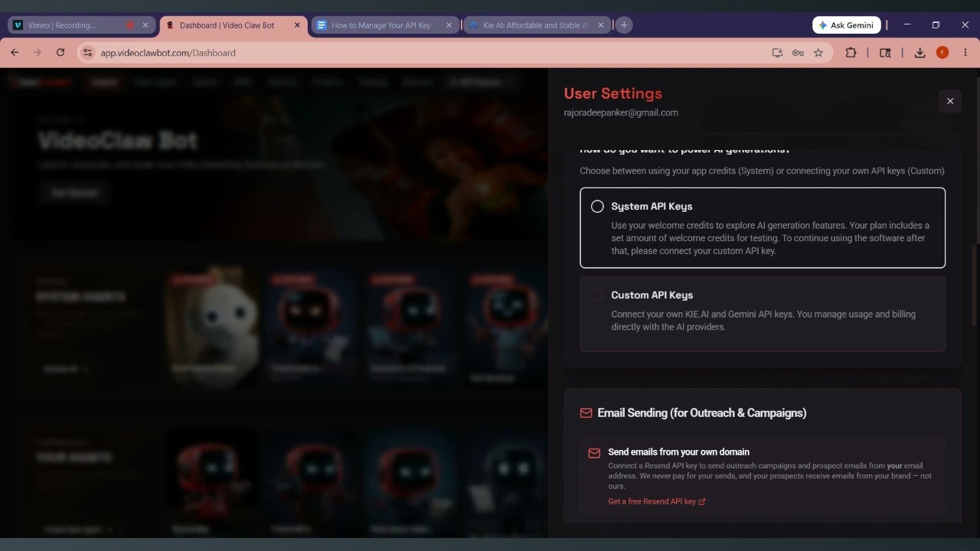The image size is (980, 551).
Task: Select the Custom API Keys radio option
Action: tap(597, 295)
